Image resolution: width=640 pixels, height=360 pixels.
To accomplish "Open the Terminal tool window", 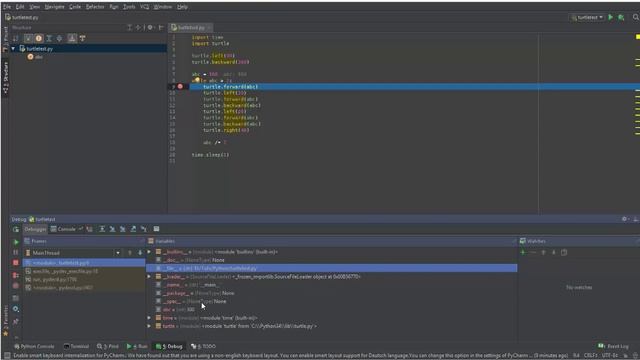I will point(76,346).
